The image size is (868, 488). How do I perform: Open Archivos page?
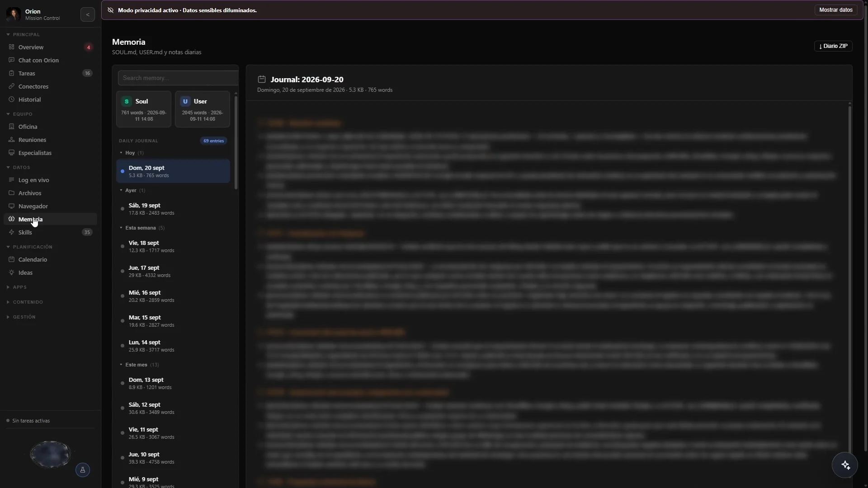(x=50, y=193)
